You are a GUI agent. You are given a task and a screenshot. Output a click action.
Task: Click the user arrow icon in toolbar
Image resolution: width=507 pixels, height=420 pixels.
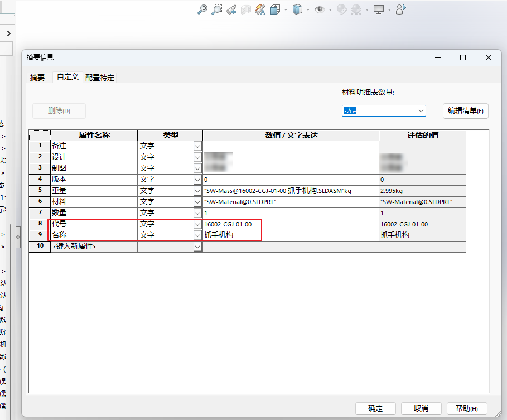[x=400, y=9]
